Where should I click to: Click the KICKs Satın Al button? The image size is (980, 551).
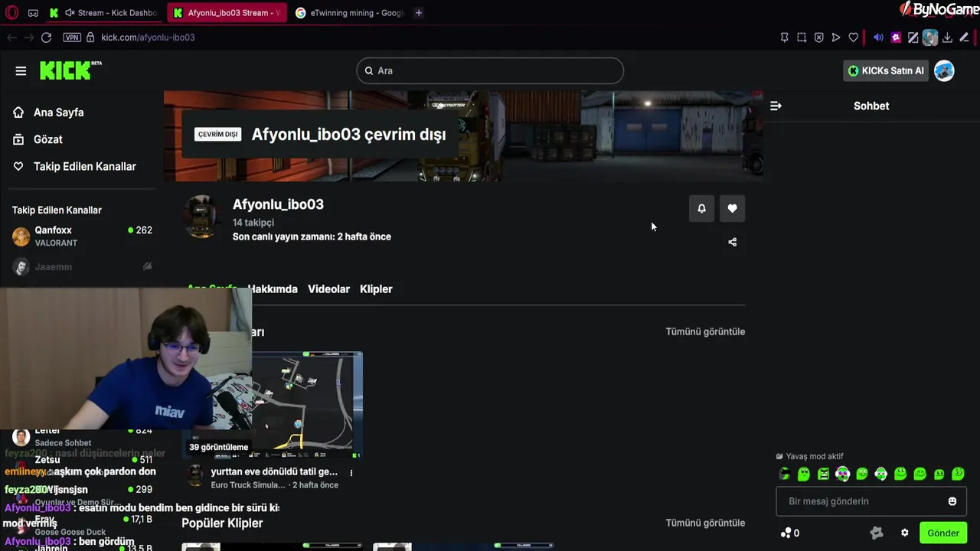click(886, 70)
